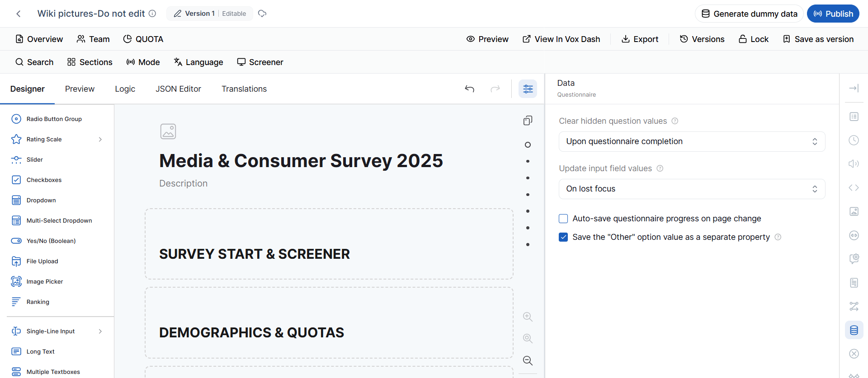Open the Translations tab
The width and height of the screenshot is (868, 378).
pyautogui.click(x=244, y=89)
